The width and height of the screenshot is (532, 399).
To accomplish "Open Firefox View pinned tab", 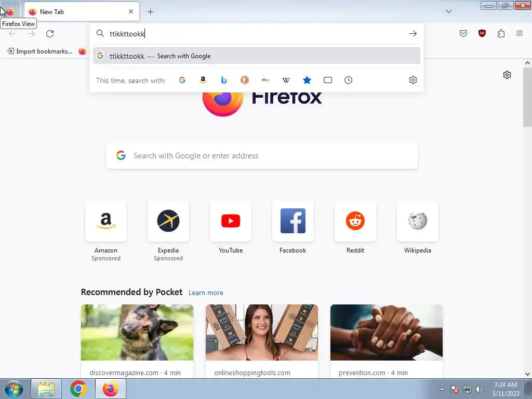I will (x=10, y=11).
